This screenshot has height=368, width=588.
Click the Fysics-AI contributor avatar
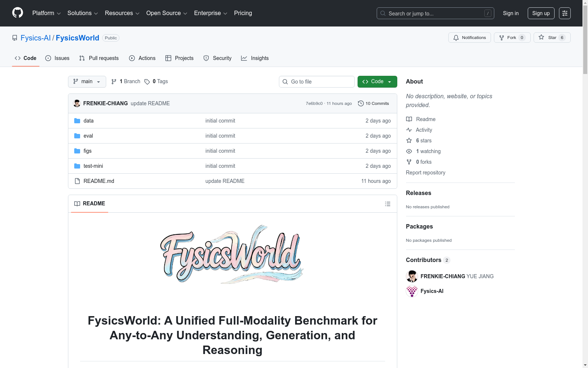pyautogui.click(x=412, y=291)
